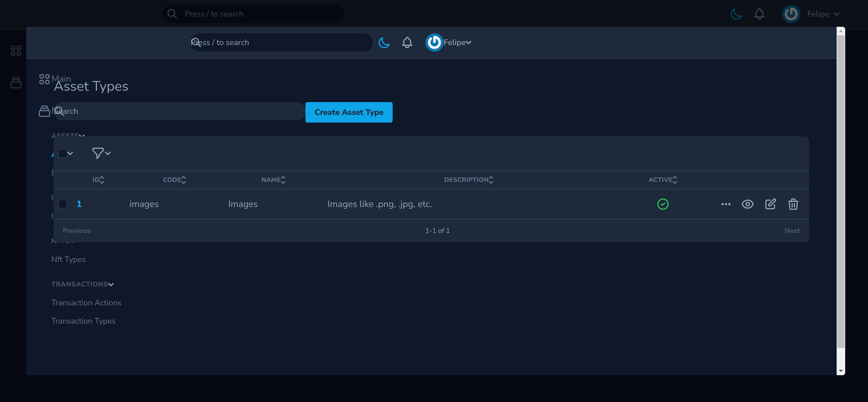The image size is (868, 402).
Task: Open the Transaction Actions page
Action: click(86, 302)
